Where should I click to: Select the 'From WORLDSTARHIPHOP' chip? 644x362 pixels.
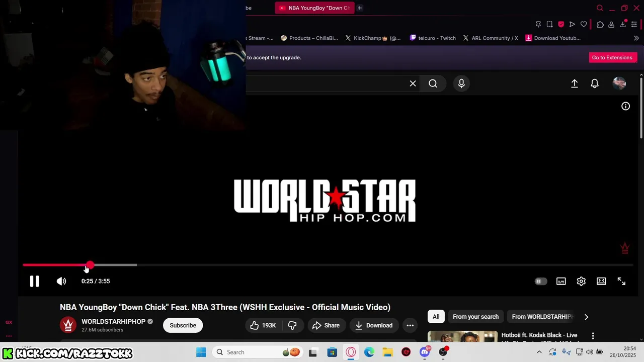point(541,317)
